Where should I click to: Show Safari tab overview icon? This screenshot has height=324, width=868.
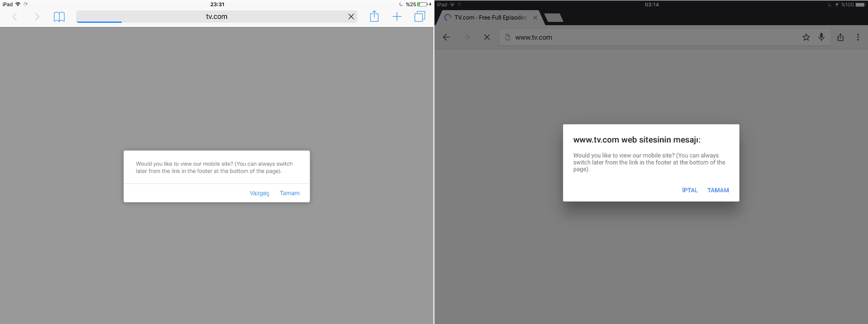420,16
